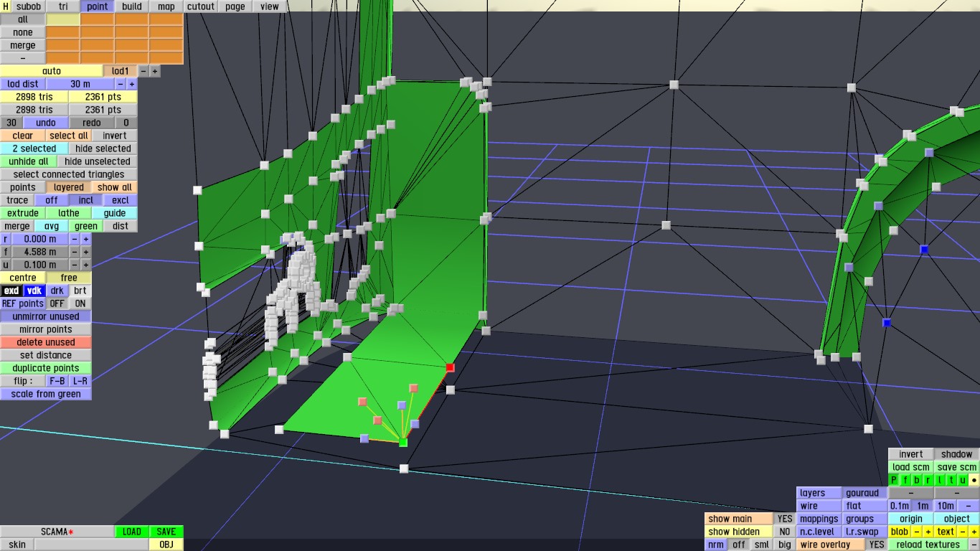980x551 pixels.
Task: Click the minus button beside reload textures
Action: 974,545
